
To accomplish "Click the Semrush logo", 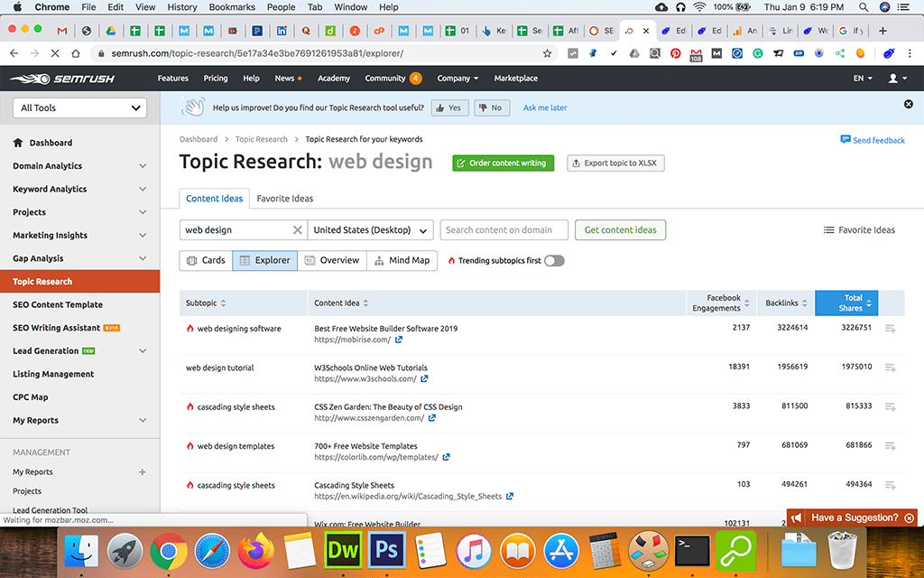I will (62, 79).
